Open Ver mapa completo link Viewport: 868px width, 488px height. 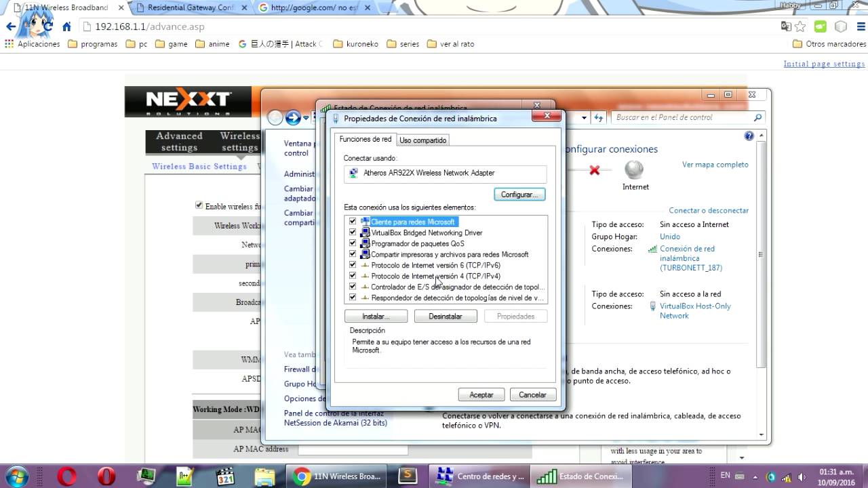[x=715, y=165]
